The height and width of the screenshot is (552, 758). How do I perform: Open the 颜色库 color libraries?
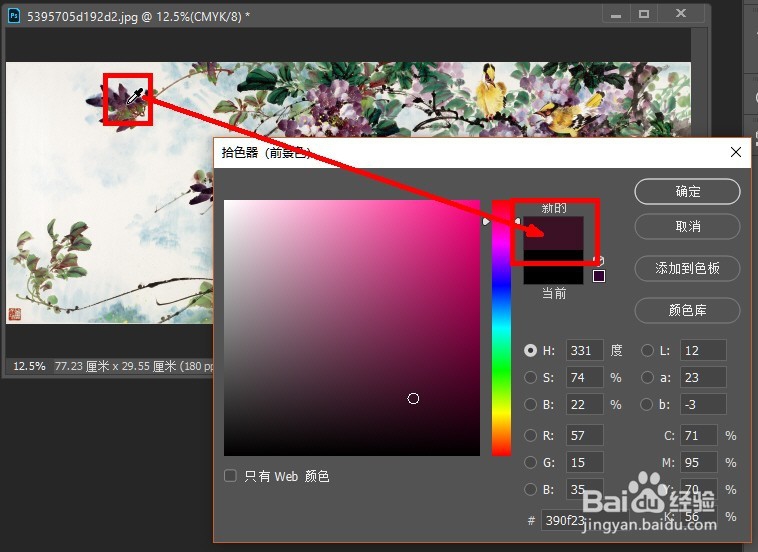pos(687,310)
